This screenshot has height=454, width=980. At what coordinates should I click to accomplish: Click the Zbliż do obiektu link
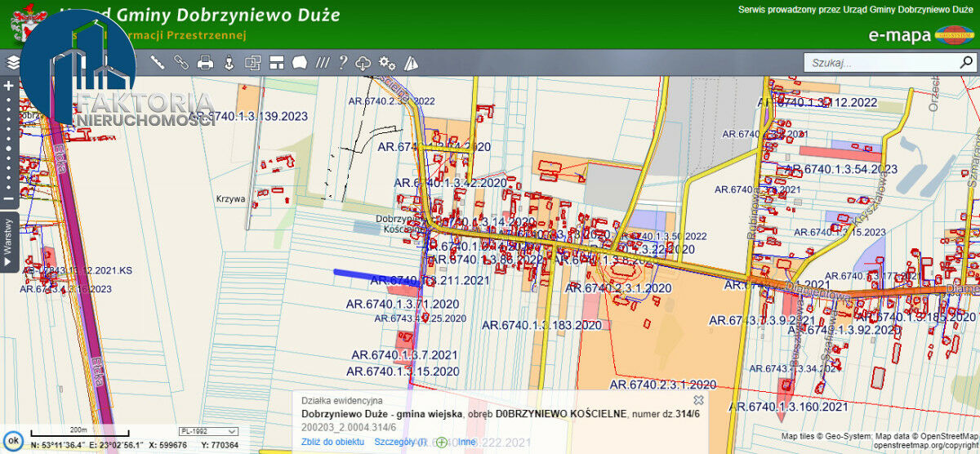[332, 442]
